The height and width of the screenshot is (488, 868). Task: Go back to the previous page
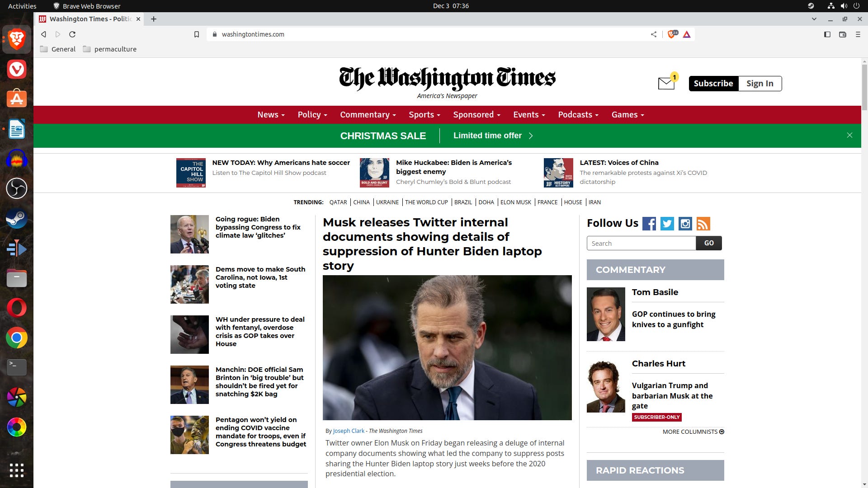point(43,34)
